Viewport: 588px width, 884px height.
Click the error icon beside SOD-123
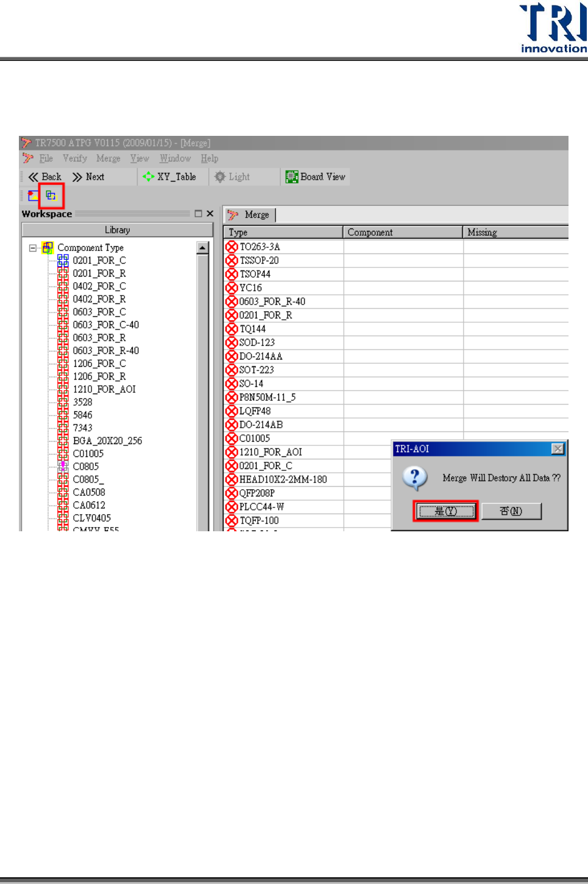232,342
